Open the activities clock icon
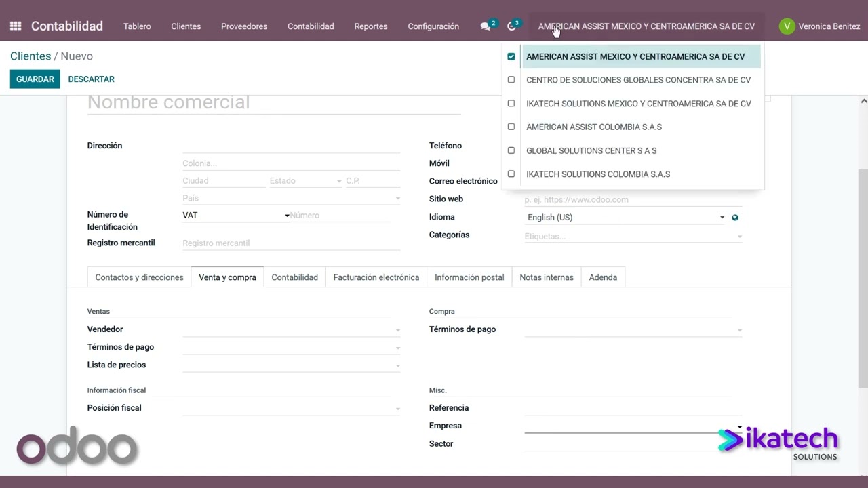The width and height of the screenshot is (868, 488). (x=511, y=26)
